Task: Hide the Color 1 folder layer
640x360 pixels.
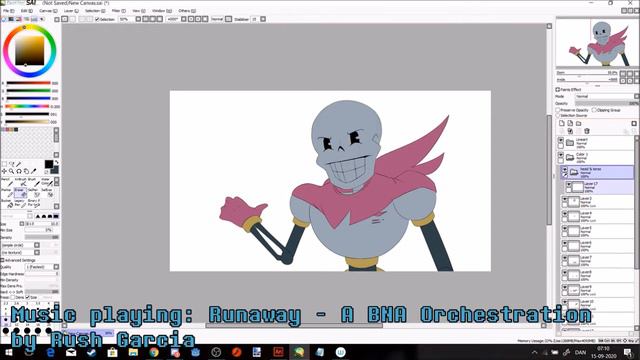Action: pos(561,155)
